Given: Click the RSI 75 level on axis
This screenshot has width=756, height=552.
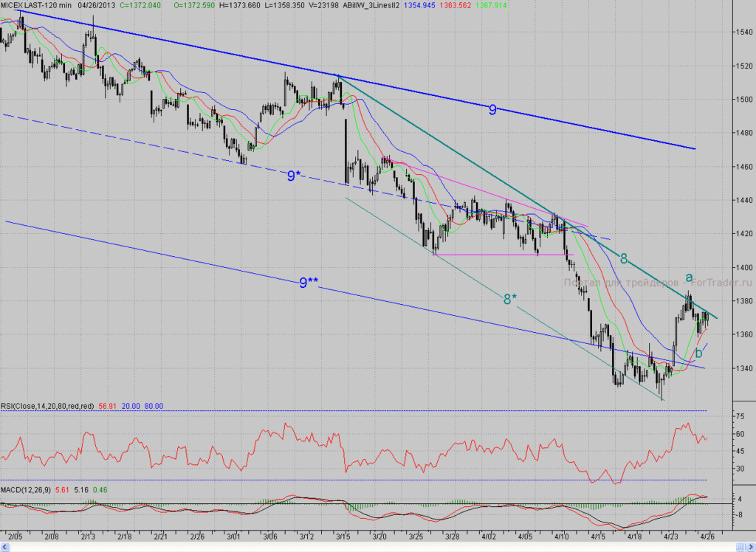Looking at the screenshot, I should (740, 416).
